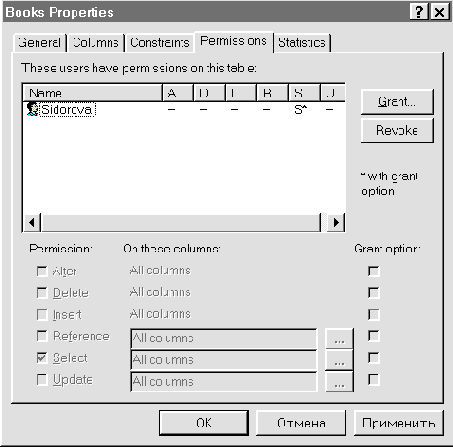Click the right scroll arrow in user list
453x447 pixels.
336,222
